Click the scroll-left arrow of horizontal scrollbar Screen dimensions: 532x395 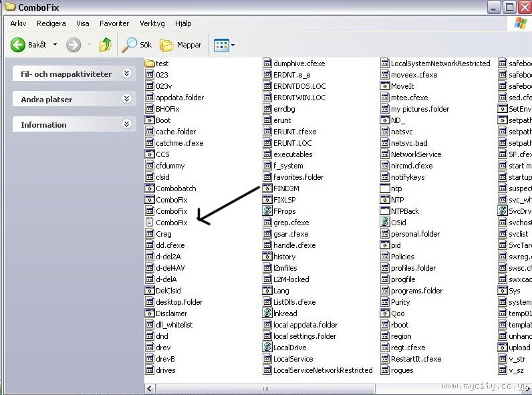coord(150,389)
